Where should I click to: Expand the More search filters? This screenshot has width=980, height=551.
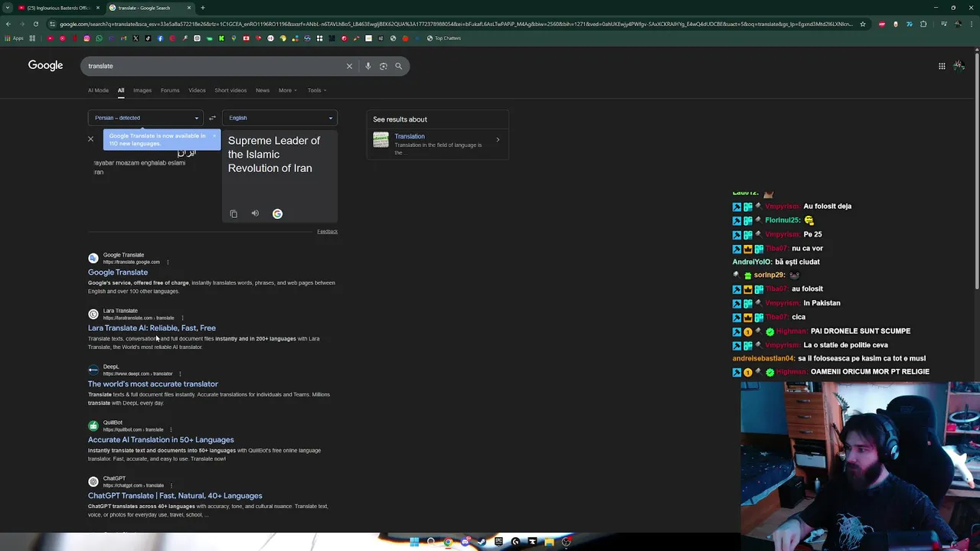(x=287, y=90)
